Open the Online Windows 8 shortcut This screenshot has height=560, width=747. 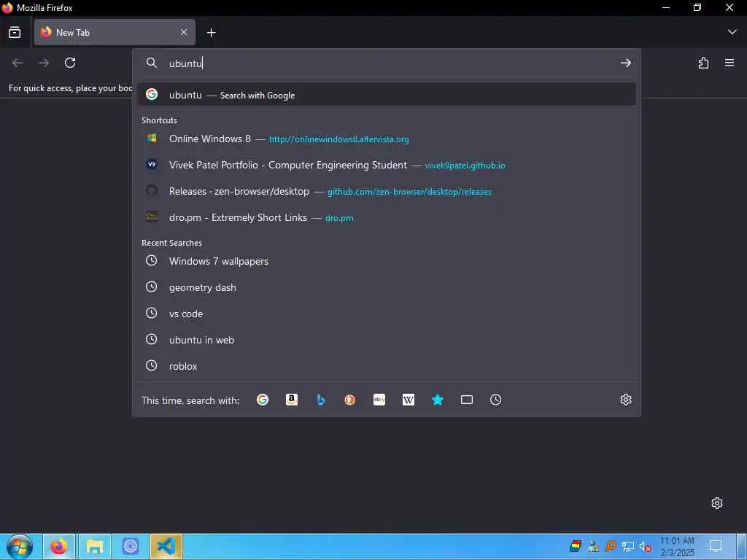pos(387,139)
